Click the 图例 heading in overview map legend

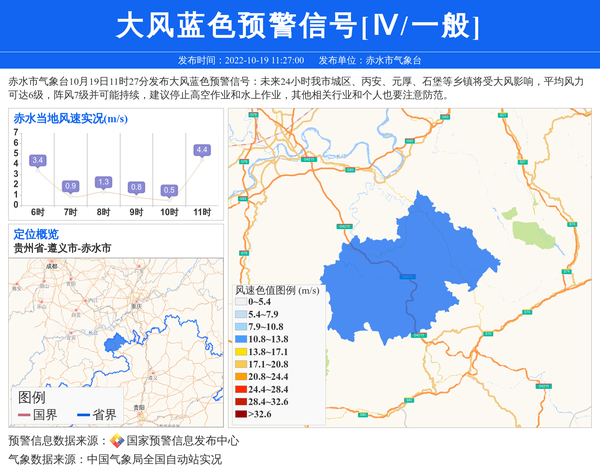pyautogui.click(x=32, y=398)
